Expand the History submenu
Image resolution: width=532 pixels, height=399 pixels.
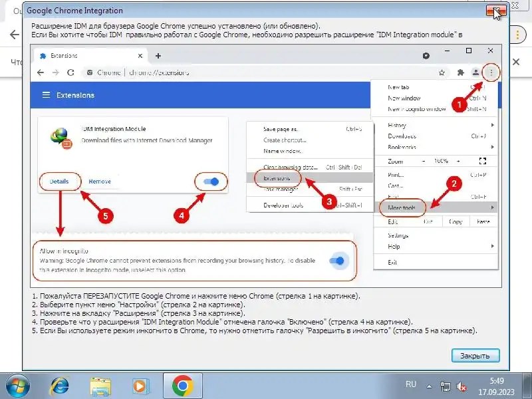pos(436,125)
